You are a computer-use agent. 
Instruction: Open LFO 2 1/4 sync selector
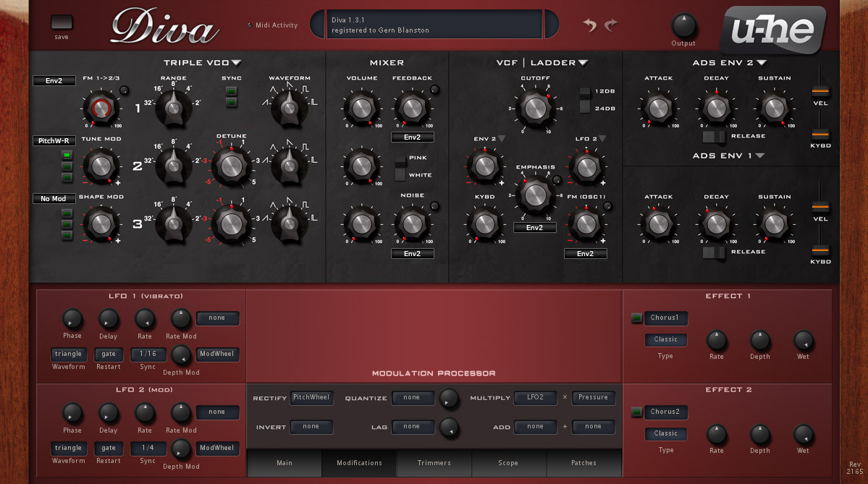(148, 448)
